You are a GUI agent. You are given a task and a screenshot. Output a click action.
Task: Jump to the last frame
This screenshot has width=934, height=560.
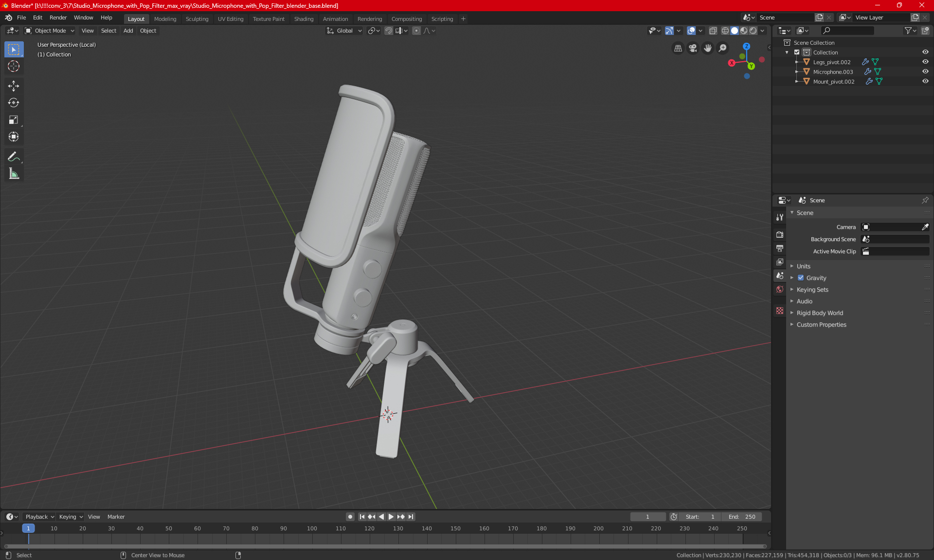(411, 517)
